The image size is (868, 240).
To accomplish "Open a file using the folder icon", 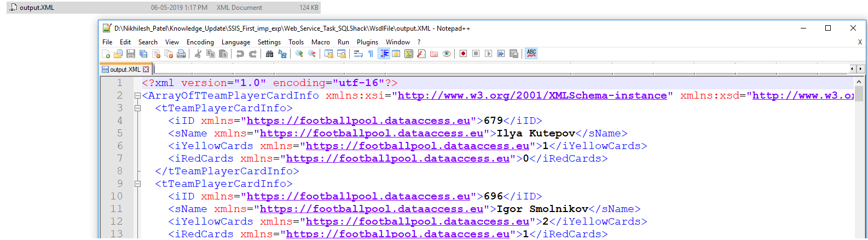I will pyautogui.click(x=118, y=54).
